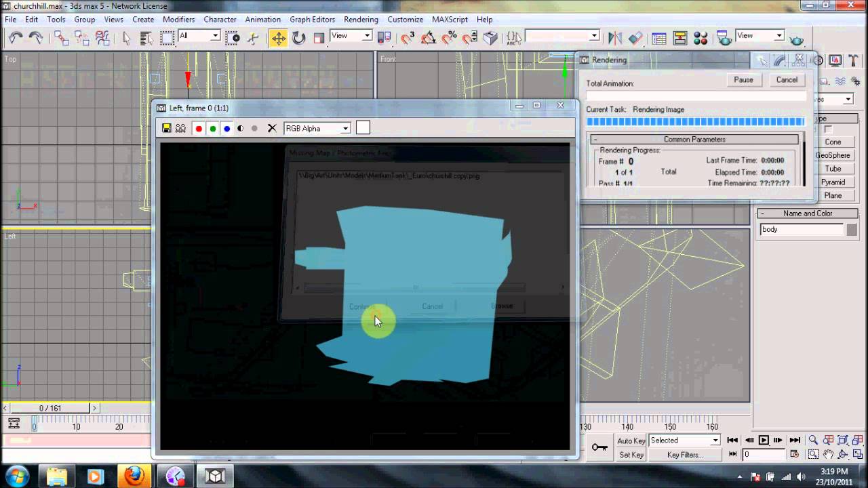Click the Redo arrow icon
The image size is (868, 488).
[35, 38]
